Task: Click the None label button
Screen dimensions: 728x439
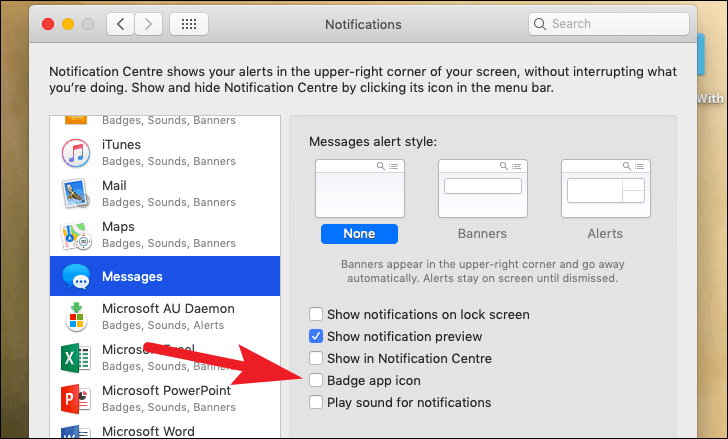Action: coord(359,233)
